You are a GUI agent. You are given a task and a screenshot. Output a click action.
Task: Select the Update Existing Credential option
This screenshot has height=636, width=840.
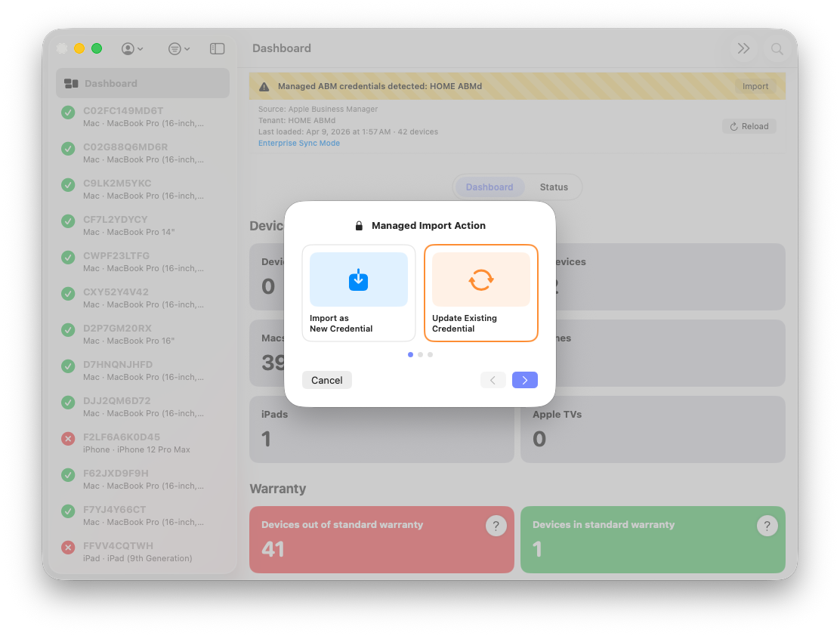pos(481,293)
